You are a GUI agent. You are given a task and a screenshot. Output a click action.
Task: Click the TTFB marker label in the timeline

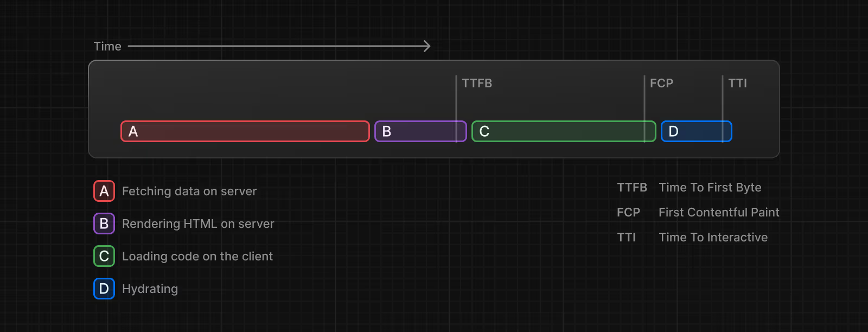point(477,83)
